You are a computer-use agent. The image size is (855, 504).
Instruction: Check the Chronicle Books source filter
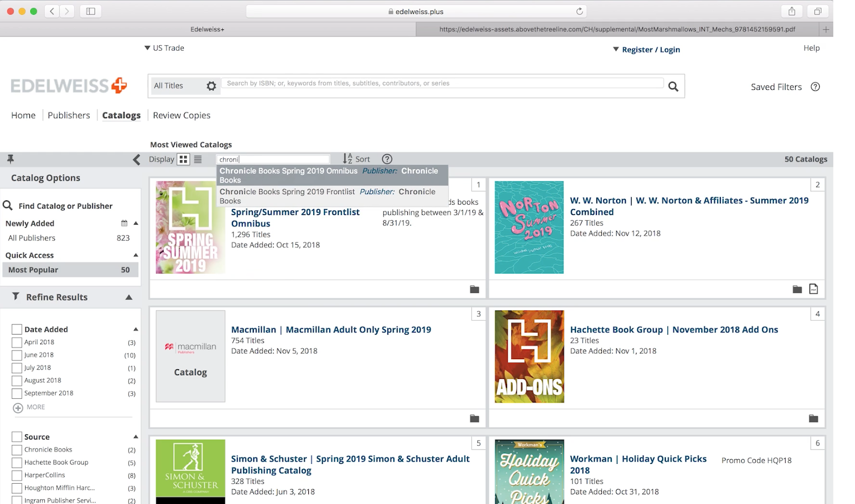[x=17, y=450]
